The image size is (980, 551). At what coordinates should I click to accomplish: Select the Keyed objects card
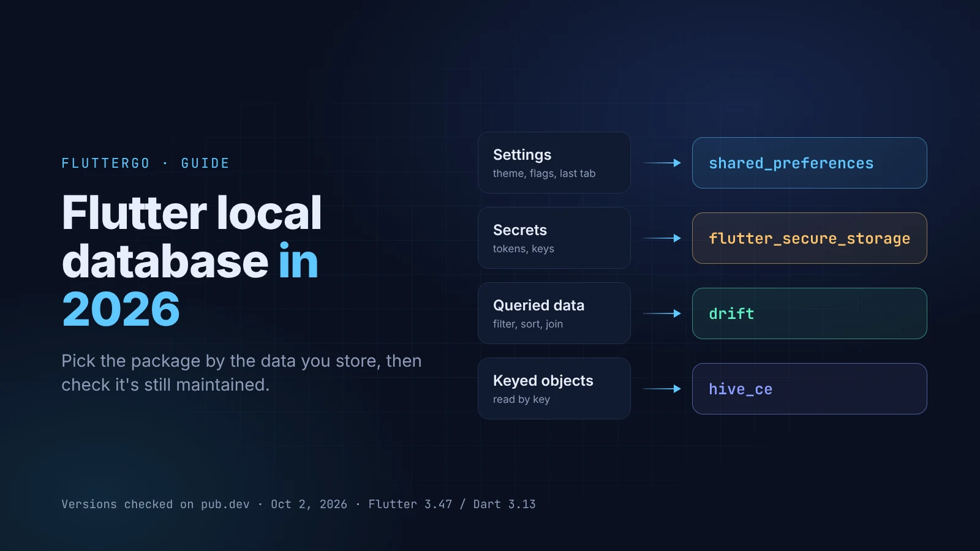coord(554,389)
